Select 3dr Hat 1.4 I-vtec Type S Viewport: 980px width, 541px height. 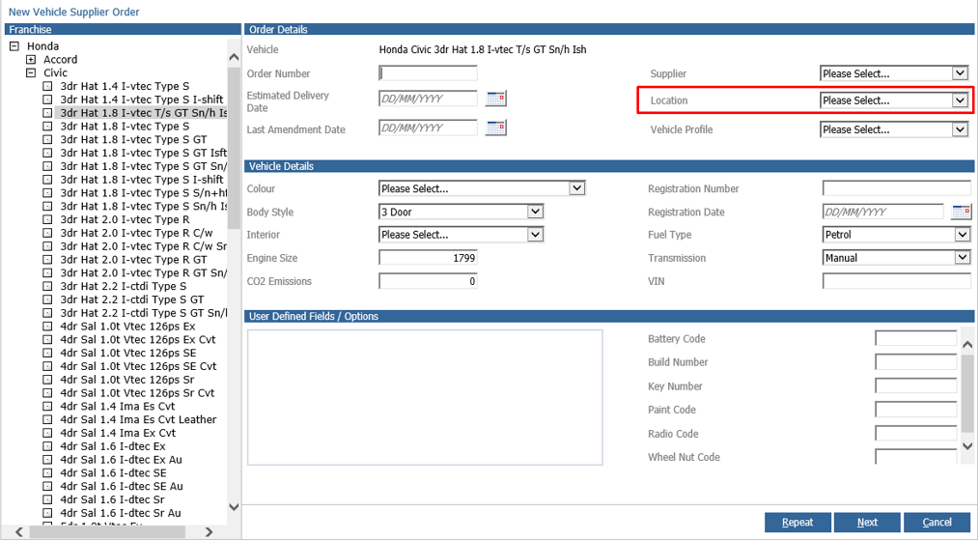(x=125, y=86)
